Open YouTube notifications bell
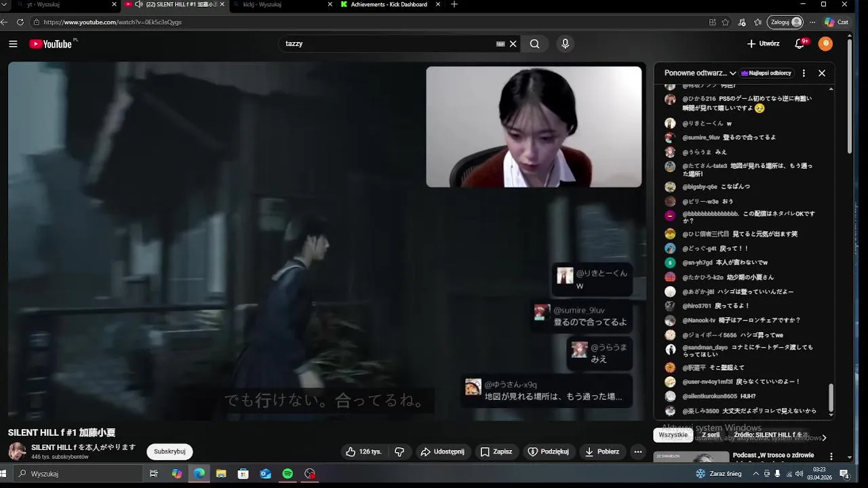868x488 pixels. [x=800, y=44]
